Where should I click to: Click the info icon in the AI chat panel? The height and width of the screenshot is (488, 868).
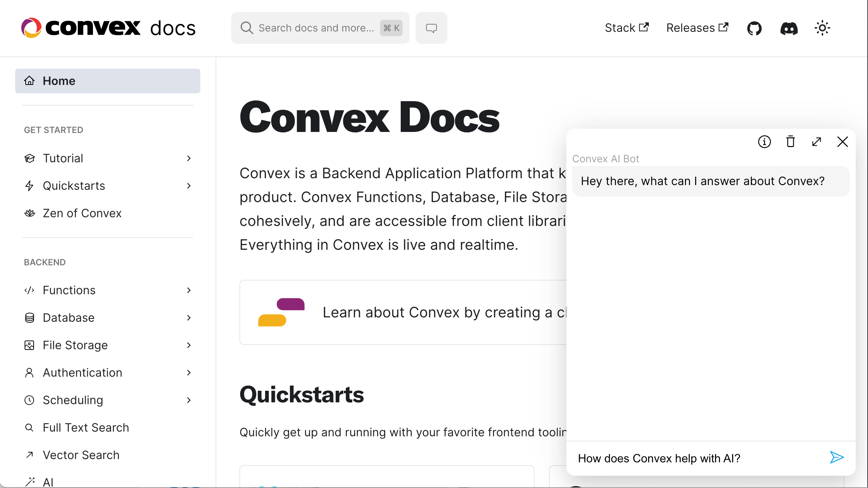764,142
